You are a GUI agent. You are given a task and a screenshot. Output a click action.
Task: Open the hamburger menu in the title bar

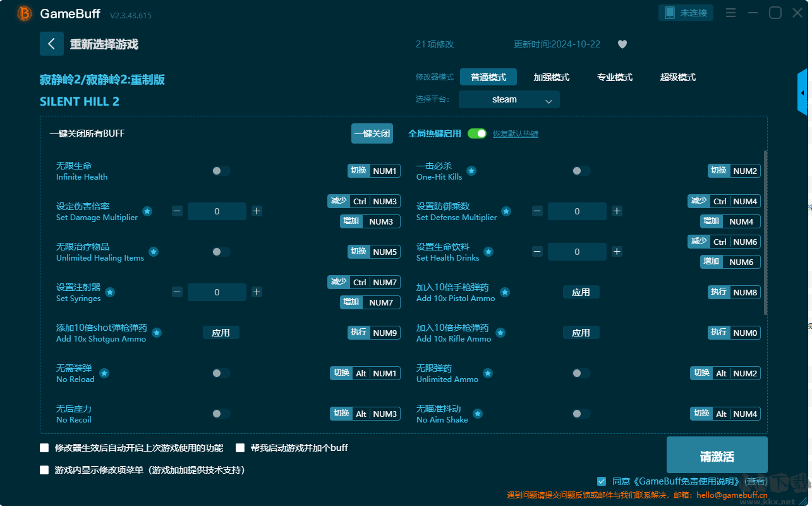730,13
